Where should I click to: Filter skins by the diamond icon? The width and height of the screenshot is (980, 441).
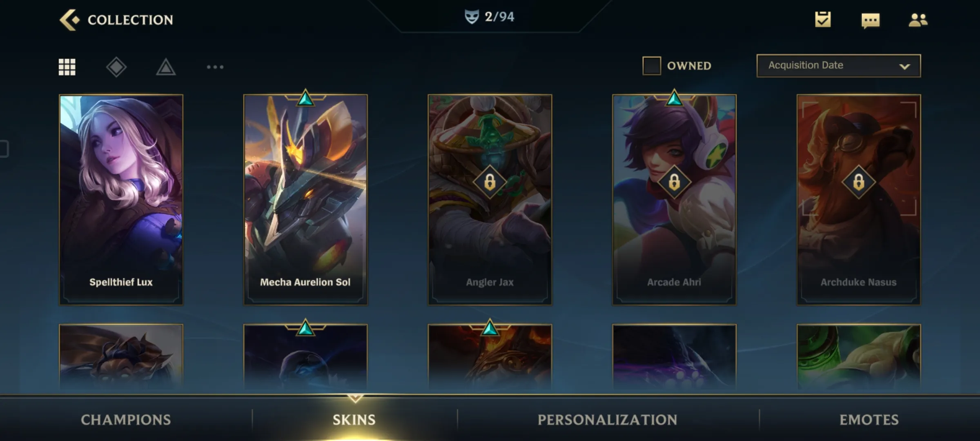pos(116,67)
